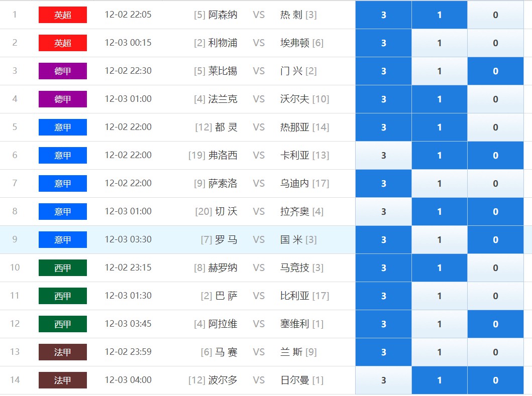Select the 3 pick for 弗洛西 vs 卡利亚
The height and width of the screenshot is (396, 532).
pos(383,155)
